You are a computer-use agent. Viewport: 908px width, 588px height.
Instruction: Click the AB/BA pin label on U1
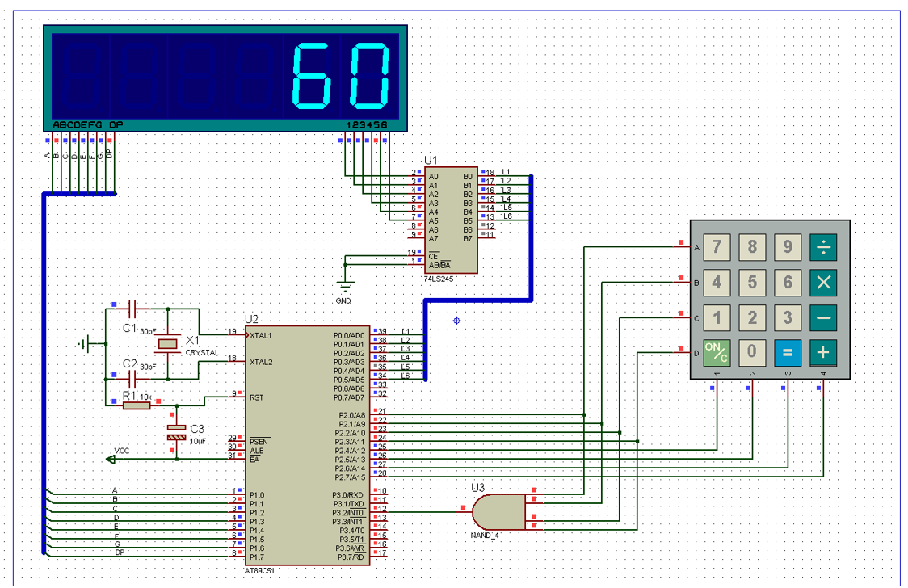[439, 266]
